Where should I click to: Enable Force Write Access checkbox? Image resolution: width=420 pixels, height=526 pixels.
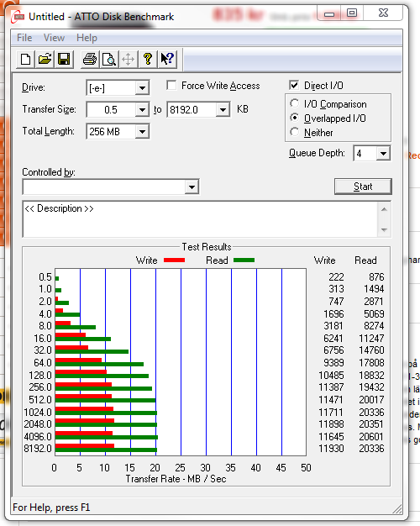tap(171, 86)
